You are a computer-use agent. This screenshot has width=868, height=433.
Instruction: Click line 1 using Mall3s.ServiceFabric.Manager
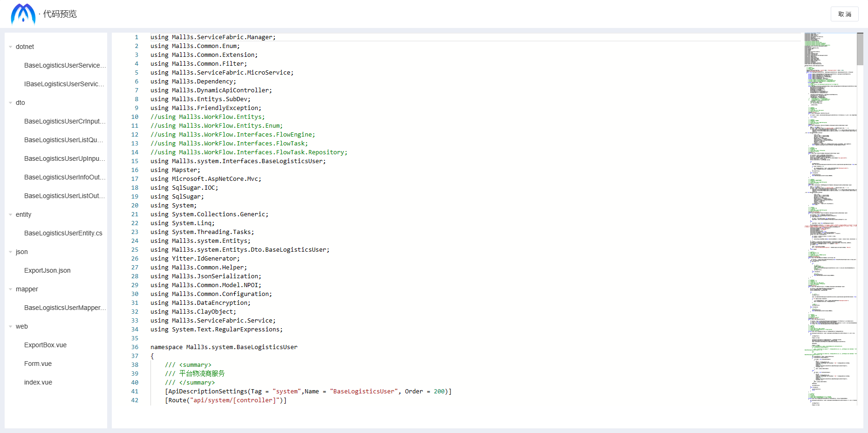[x=213, y=37]
